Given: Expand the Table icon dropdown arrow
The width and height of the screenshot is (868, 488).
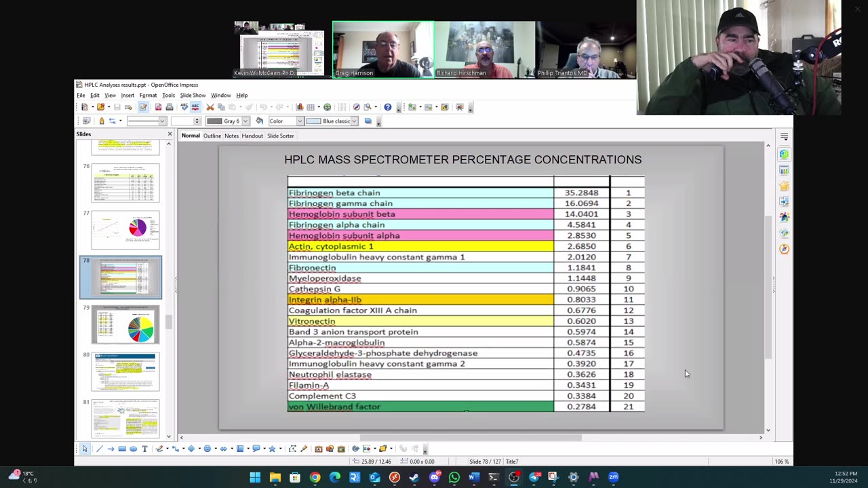Looking at the screenshot, I should pos(319,107).
